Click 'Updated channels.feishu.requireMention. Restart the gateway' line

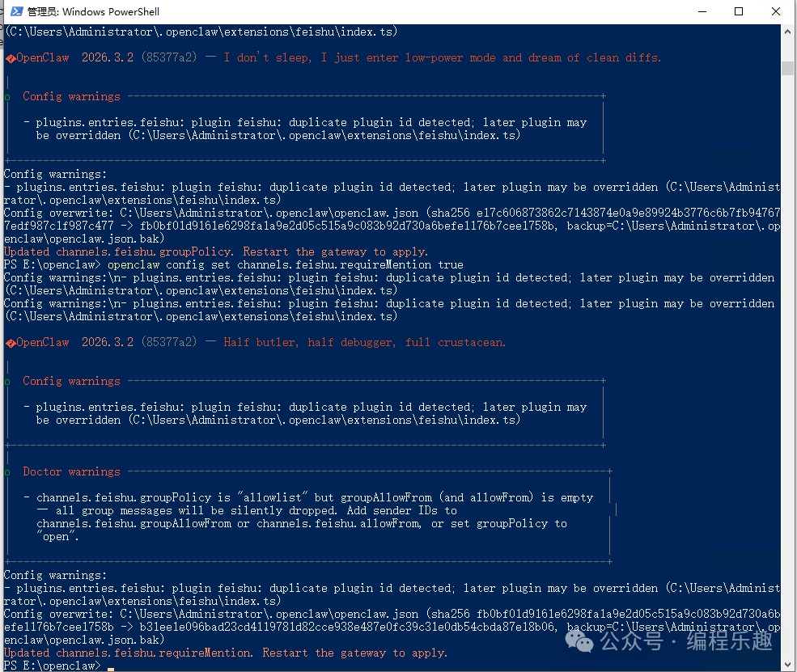[226, 653]
